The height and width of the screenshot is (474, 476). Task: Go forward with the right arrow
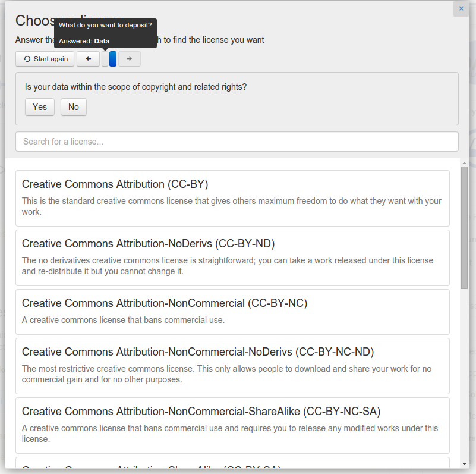coord(129,59)
